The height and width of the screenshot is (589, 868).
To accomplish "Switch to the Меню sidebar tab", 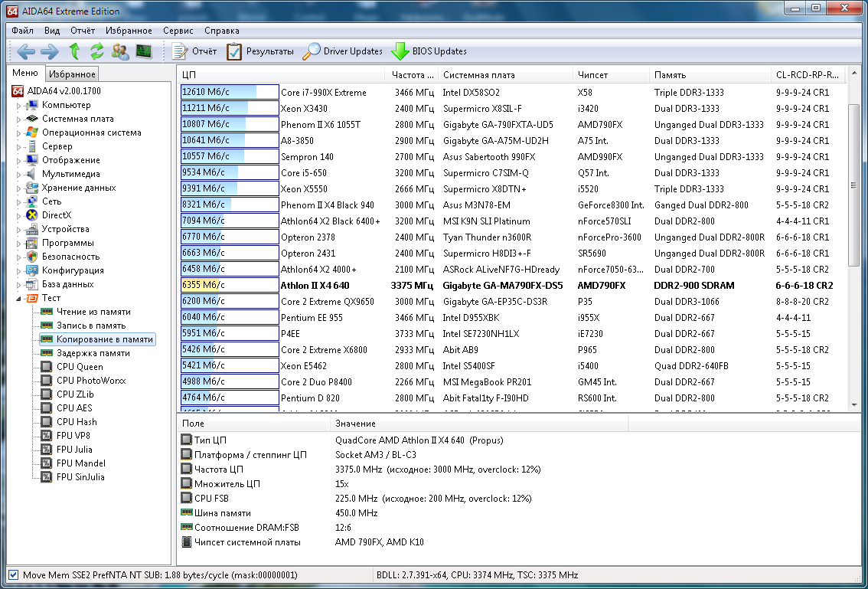I will 25,73.
